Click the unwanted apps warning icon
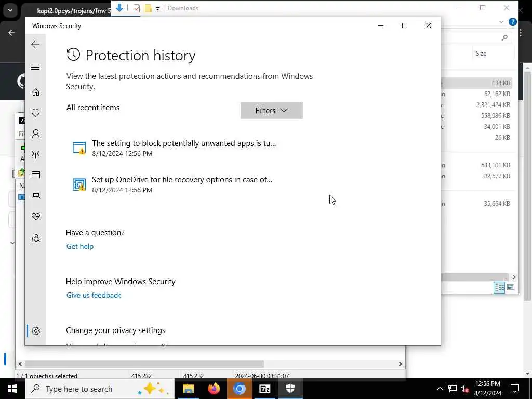Image resolution: width=532 pixels, height=399 pixels. 79,148
